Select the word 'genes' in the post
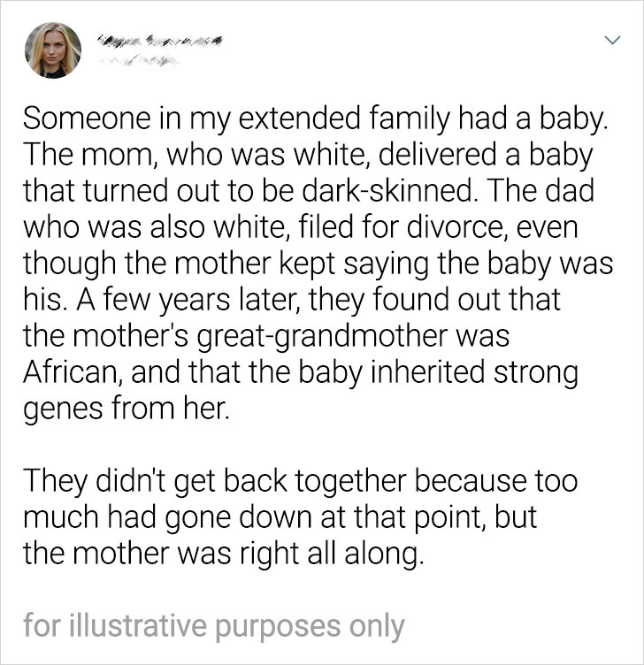This screenshot has width=644, height=665. click(62, 409)
